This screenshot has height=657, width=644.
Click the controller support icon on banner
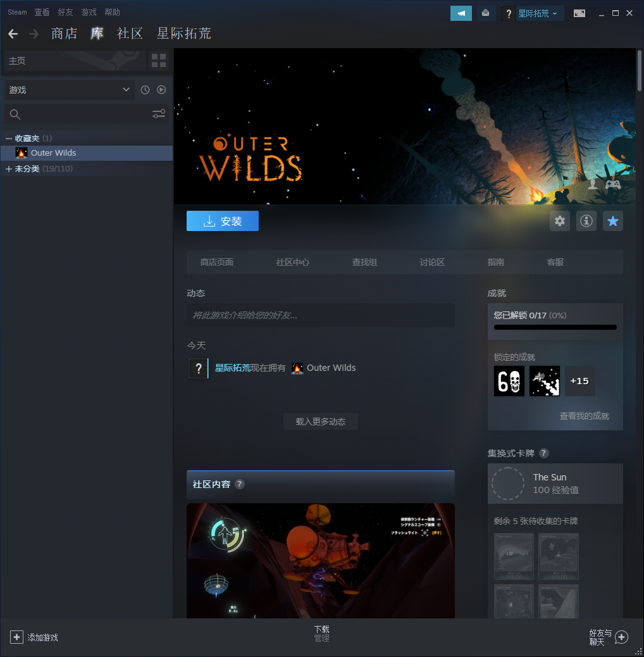pos(613,184)
